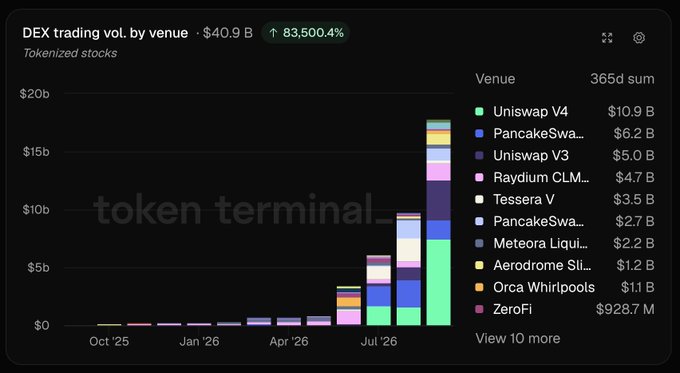Click the ZeroFi legend swatch
The image size is (680, 373).
pos(479,309)
